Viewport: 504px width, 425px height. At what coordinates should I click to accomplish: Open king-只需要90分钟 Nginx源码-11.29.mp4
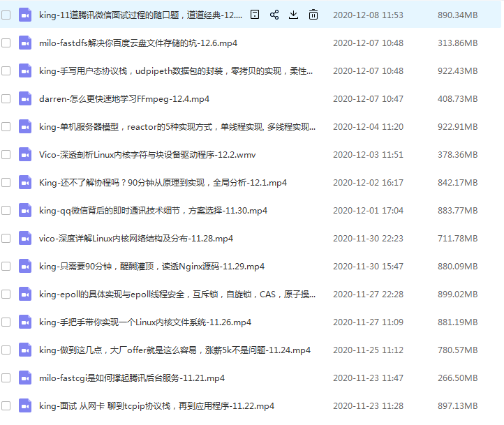tap(151, 267)
